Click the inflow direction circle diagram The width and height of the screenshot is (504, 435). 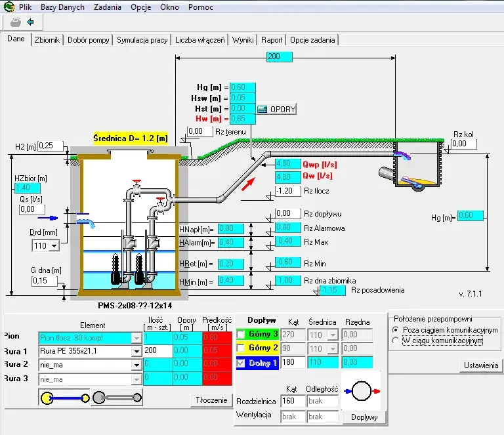(362, 392)
